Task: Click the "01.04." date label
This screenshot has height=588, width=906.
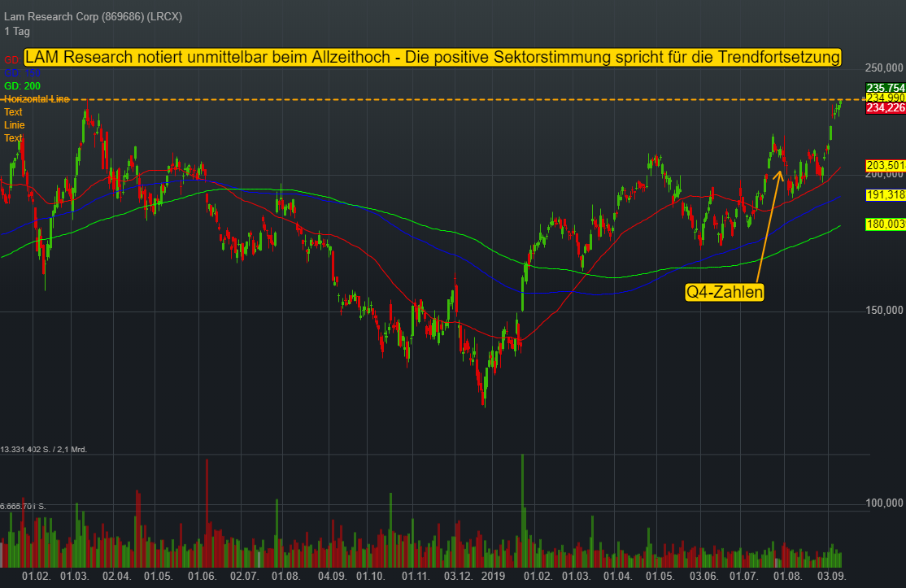Action: (617, 577)
